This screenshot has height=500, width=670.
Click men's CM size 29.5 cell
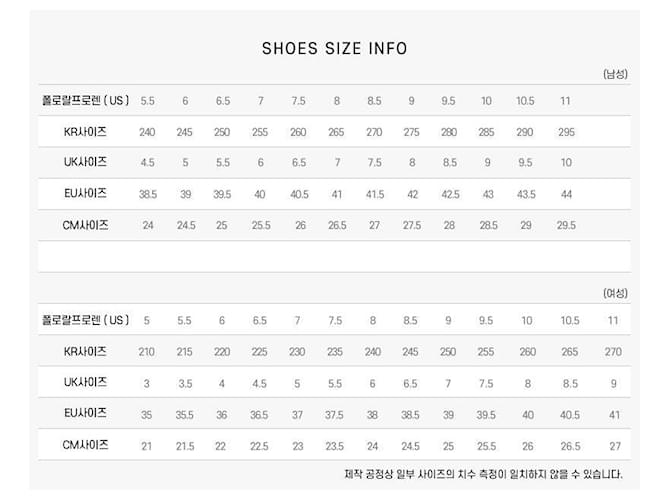click(566, 225)
